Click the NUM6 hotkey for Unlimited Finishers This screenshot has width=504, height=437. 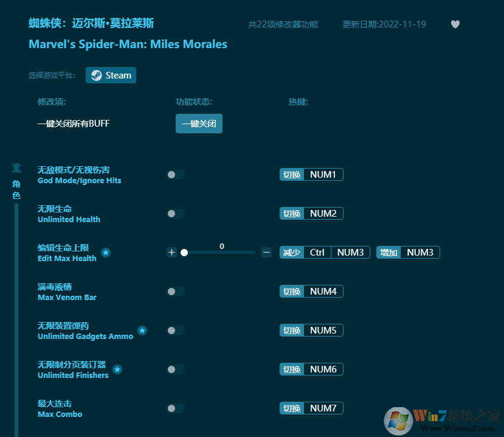(323, 369)
